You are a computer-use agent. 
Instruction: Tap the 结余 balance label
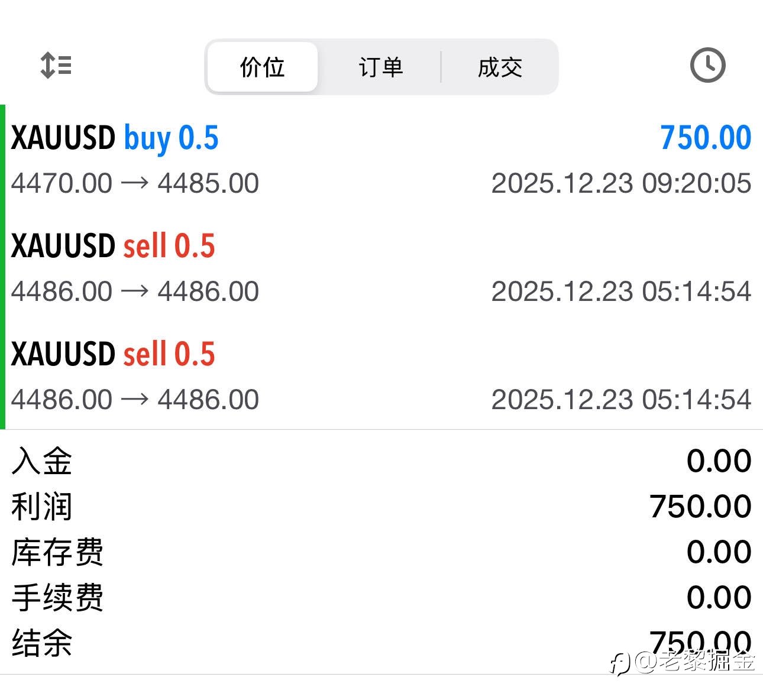41,643
